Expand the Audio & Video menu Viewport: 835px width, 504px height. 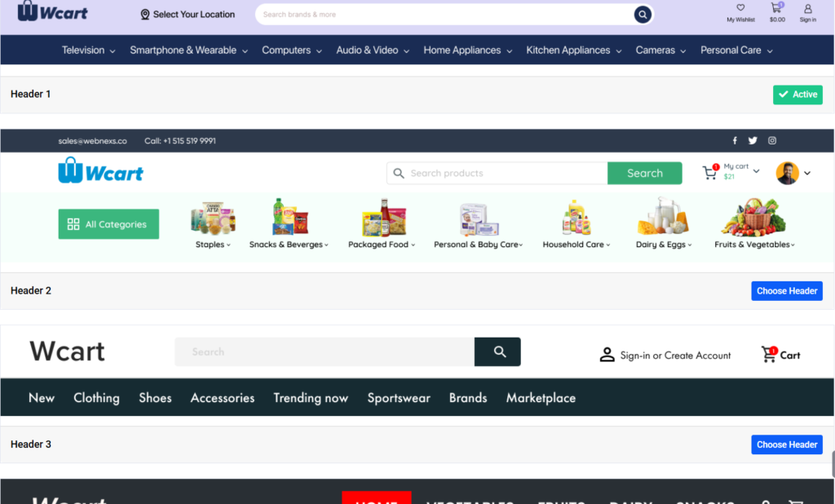pyautogui.click(x=373, y=50)
